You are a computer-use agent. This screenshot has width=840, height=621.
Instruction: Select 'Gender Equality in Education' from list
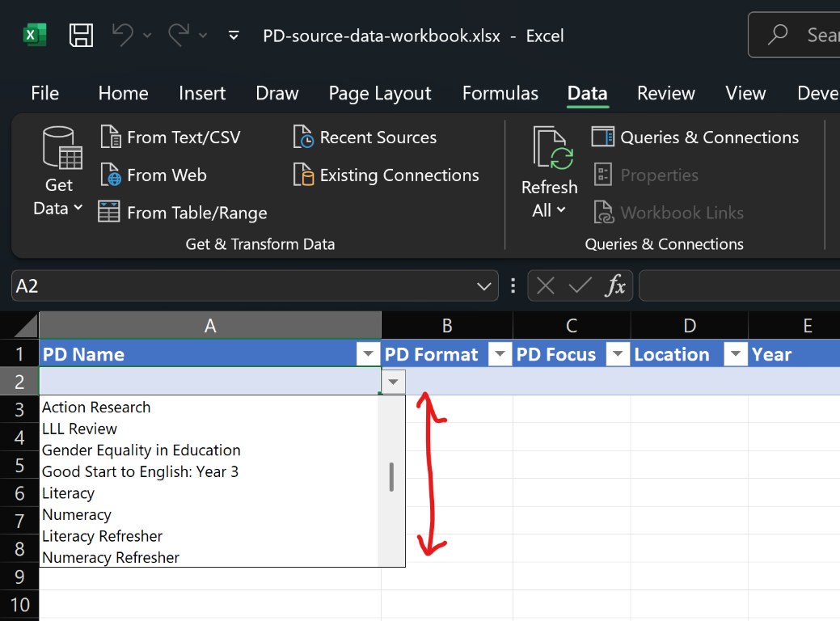tap(141, 450)
